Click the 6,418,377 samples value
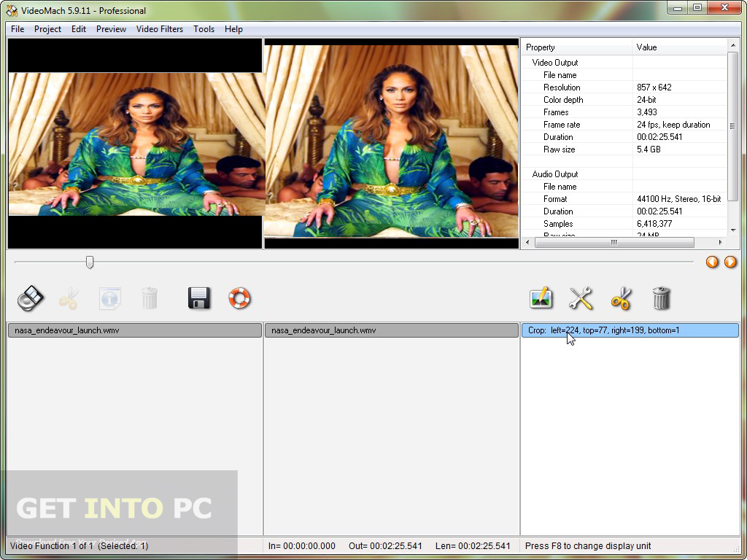747x560 pixels. (653, 224)
